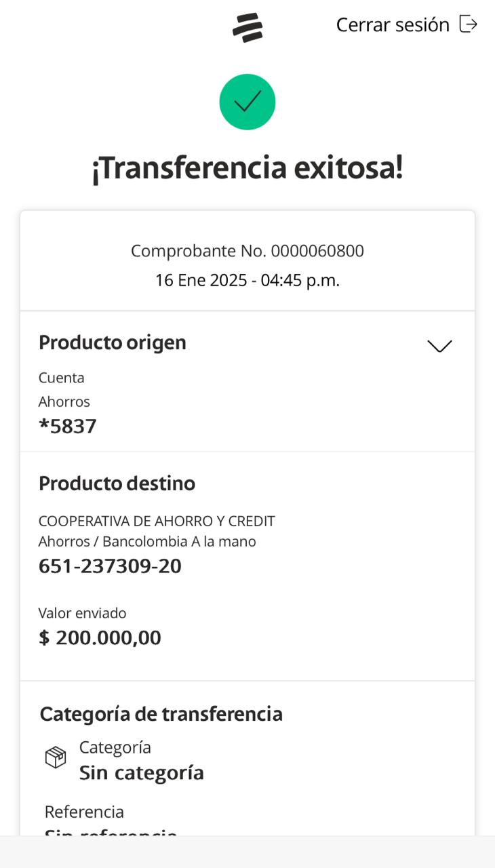Tap origin account number *5837

click(x=68, y=427)
